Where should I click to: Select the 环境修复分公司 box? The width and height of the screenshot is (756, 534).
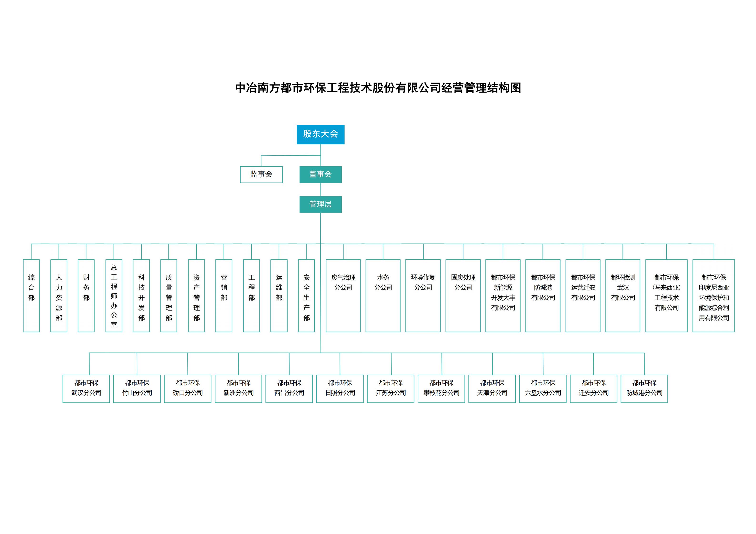[x=423, y=295]
